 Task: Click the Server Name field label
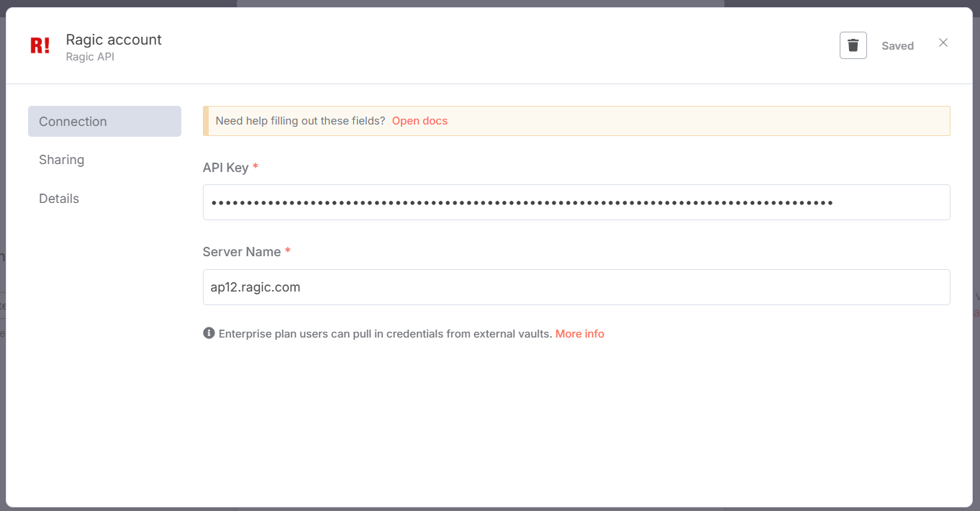coord(242,252)
